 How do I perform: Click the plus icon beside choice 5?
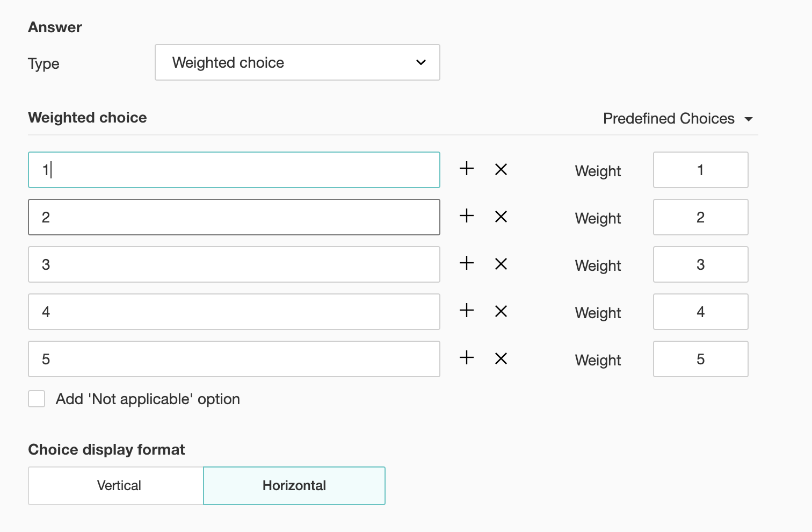pyautogui.click(x=467, y=358)
